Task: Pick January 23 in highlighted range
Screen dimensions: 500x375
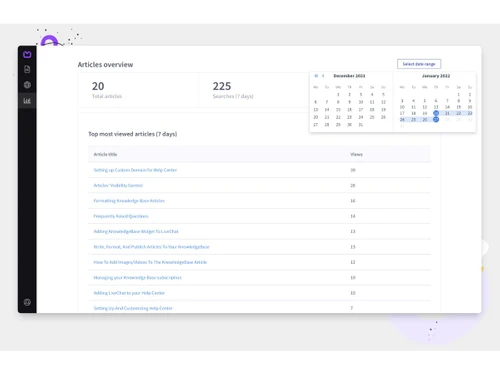Action: point(470,113)
